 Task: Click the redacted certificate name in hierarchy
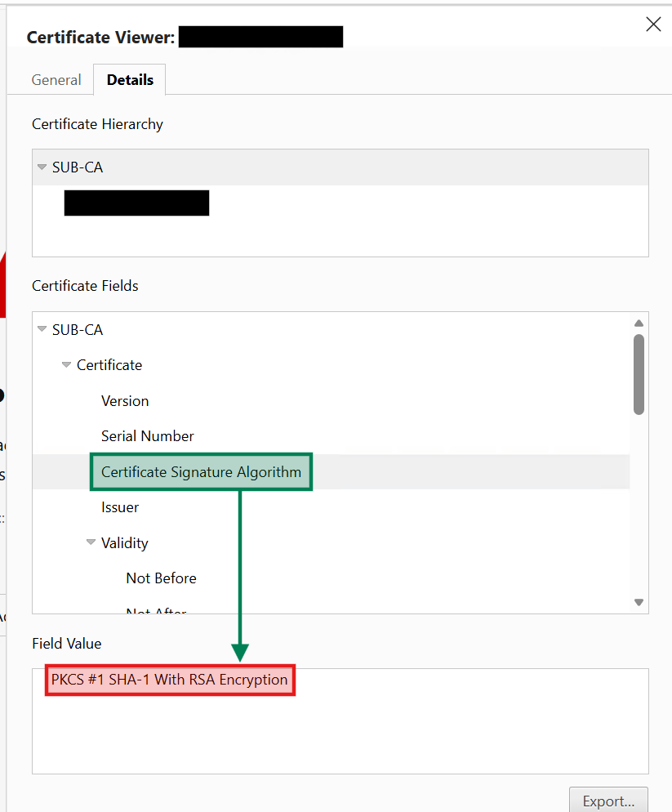[x=136, y=203]
